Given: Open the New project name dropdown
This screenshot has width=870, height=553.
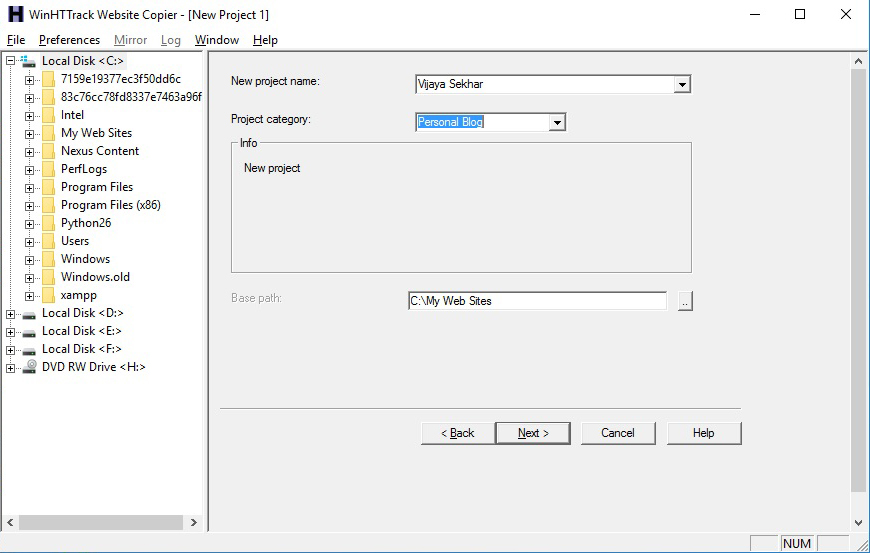Looking at the screenshot, I should (x=682, y=85).
